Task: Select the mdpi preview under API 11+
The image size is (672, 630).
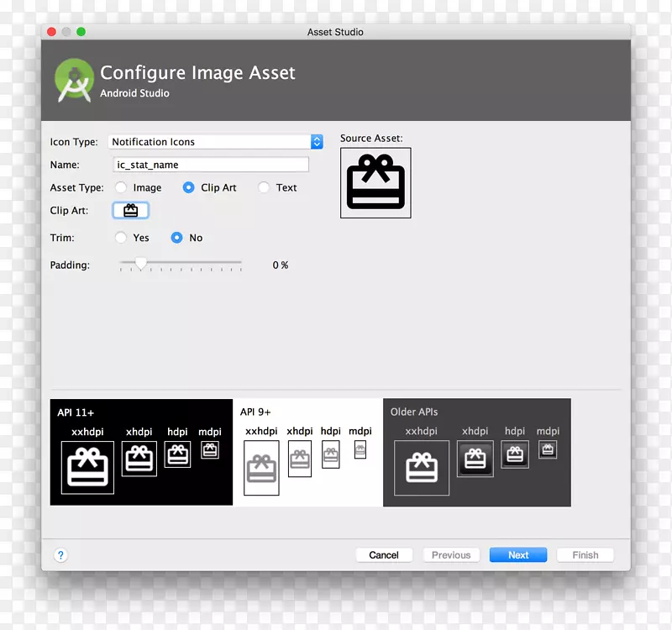Action: tap(209, 452)
